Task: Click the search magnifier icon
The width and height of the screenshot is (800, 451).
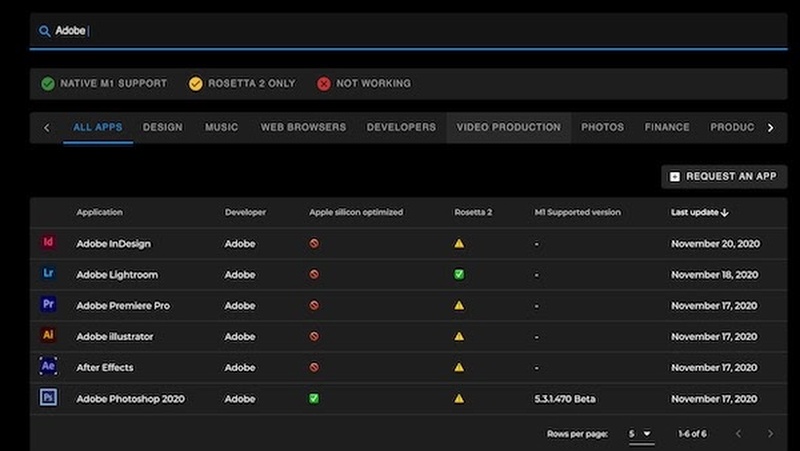Action: tap(44, 31)
